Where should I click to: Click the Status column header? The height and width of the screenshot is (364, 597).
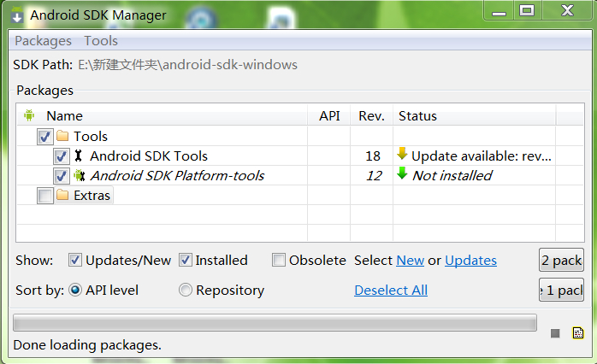(x=475, y=115)
